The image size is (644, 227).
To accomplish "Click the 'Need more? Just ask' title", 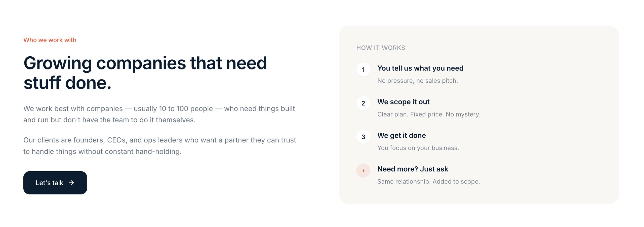I will [x=413, y=169].
